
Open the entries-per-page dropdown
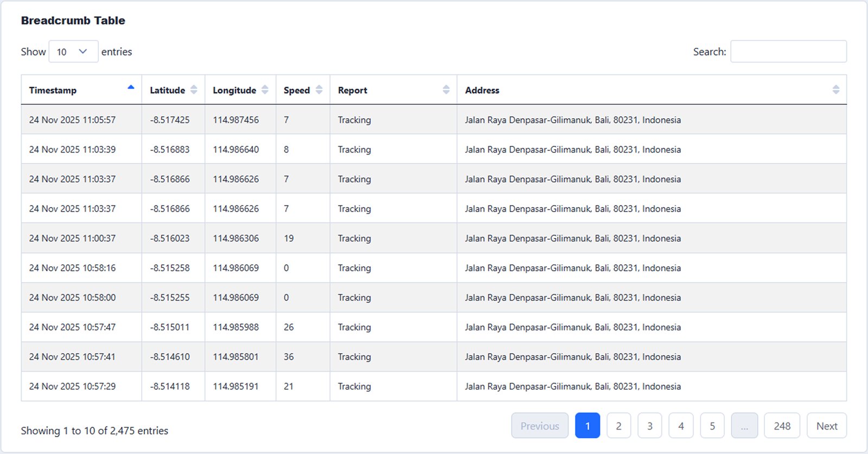click(x=73, y=52)
